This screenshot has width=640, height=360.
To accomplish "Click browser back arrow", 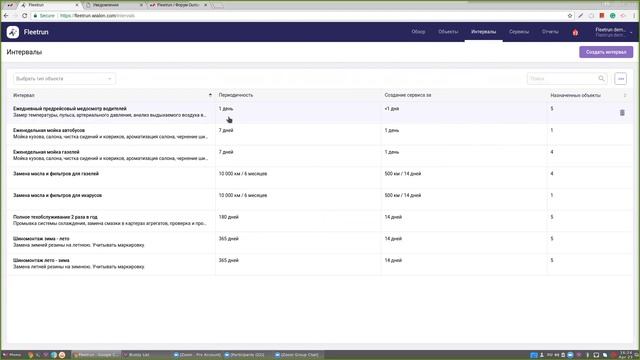I will tap(6, 16).
